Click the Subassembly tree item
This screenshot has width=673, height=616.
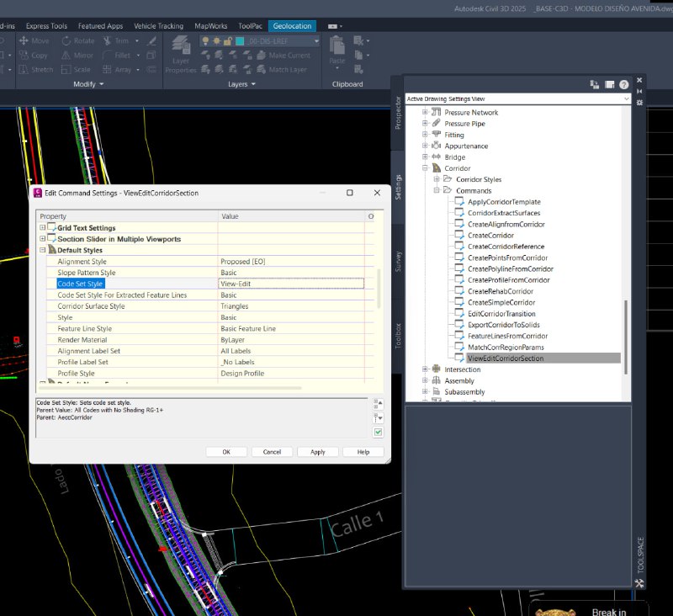(464, 391)
